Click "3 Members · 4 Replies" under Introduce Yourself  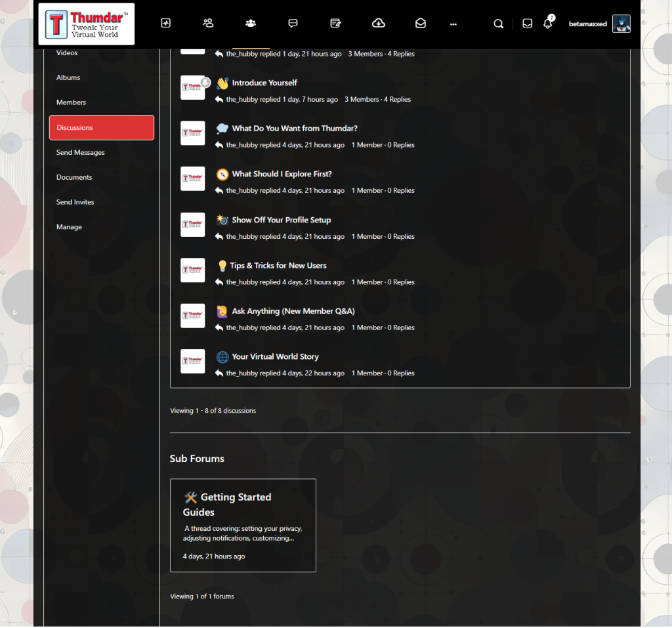(377, 100)
